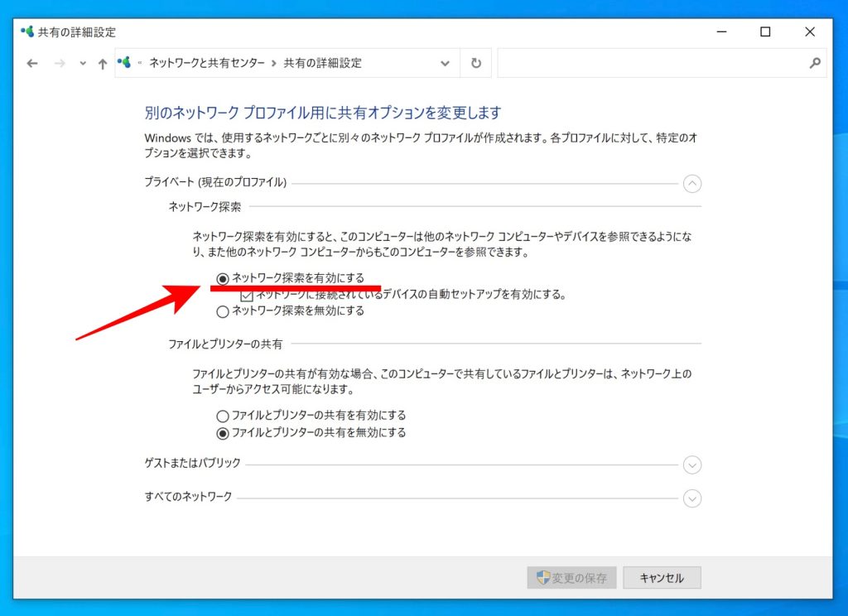The image size is (848, 616).
Task: Toggle automatic device setup checkbox
Action: 247,296
